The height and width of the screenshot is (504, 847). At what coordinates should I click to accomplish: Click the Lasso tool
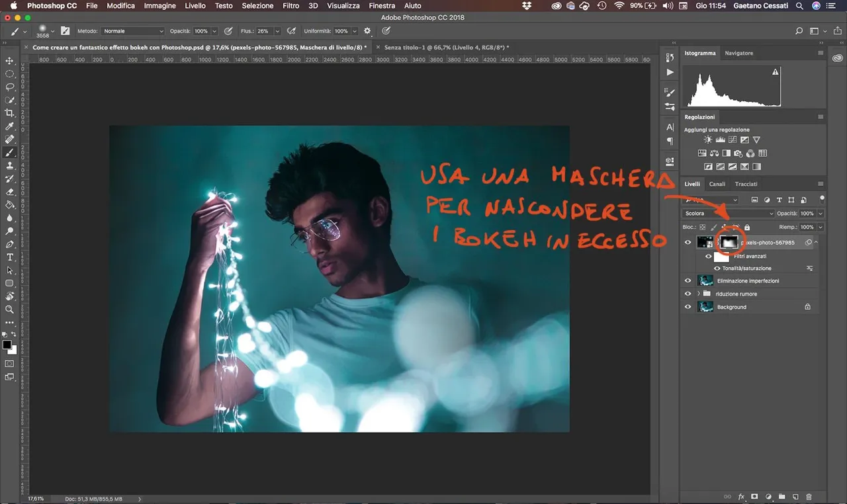click(x=10, y=87)
